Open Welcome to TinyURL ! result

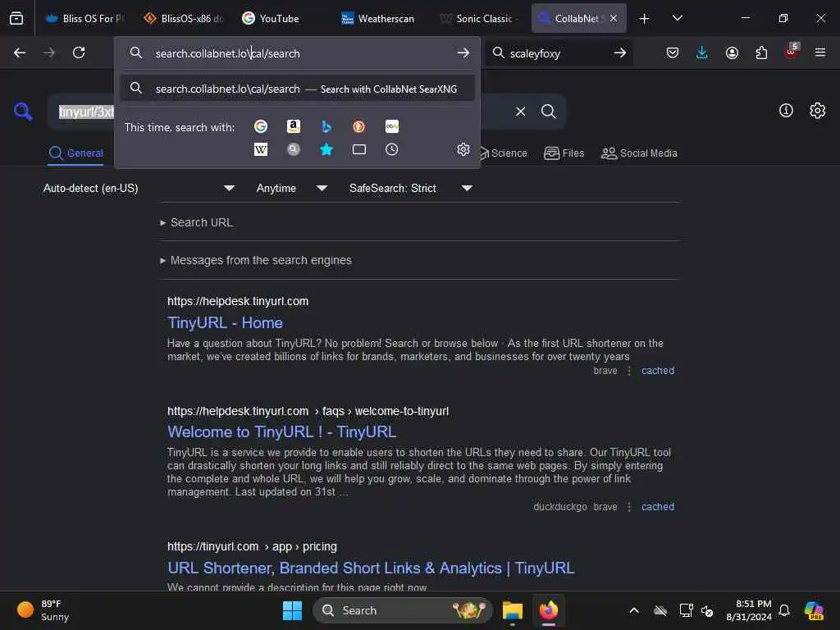[x=282, y=431]
